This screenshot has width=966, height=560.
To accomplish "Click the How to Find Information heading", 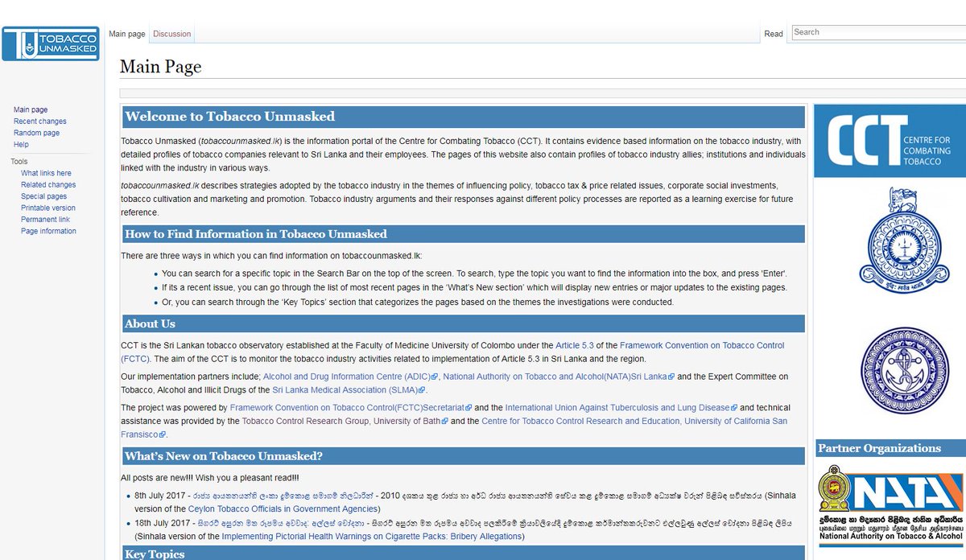I will 256,234.
